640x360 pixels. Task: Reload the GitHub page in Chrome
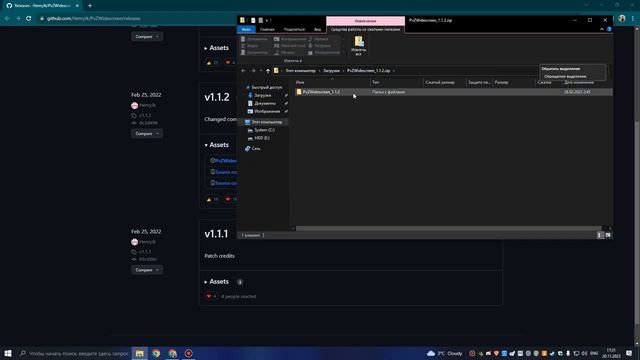tap(29, 18)
